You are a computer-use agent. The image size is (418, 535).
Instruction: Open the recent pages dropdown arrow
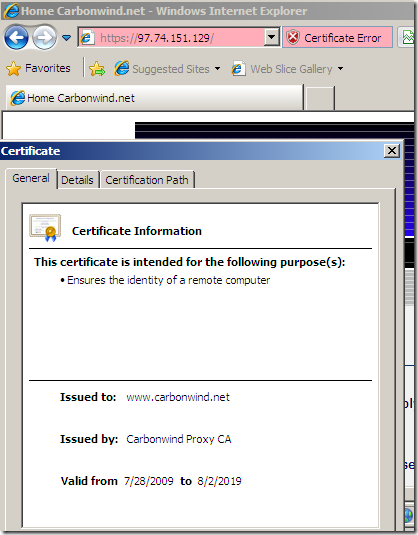[x=67, y=38]
